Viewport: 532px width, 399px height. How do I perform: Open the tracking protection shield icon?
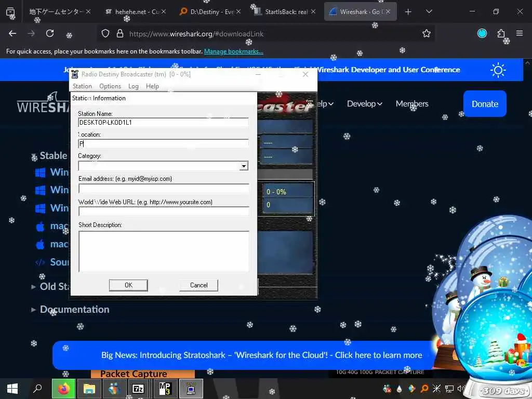pyautogui.click(x=105, y=34)
